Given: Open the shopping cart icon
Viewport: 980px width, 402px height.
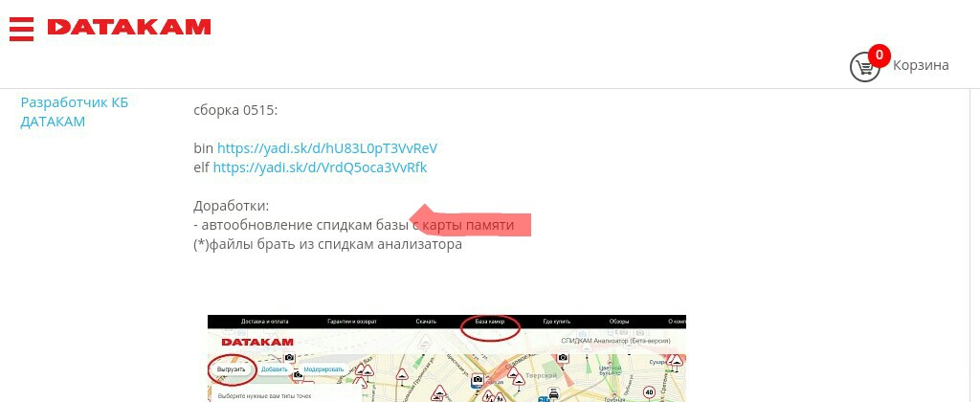Looking at the screenshot, I should [x=864, y=67].
